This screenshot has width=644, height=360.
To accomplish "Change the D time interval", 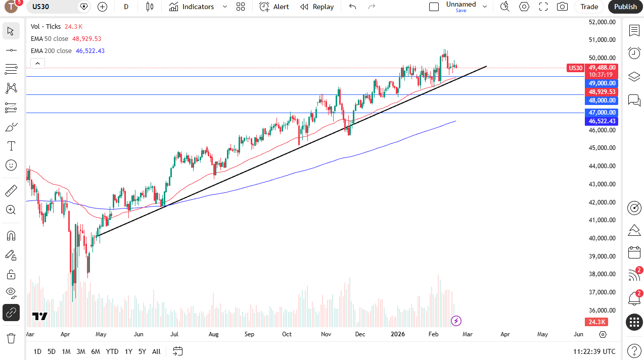I will tap(126, 7).
